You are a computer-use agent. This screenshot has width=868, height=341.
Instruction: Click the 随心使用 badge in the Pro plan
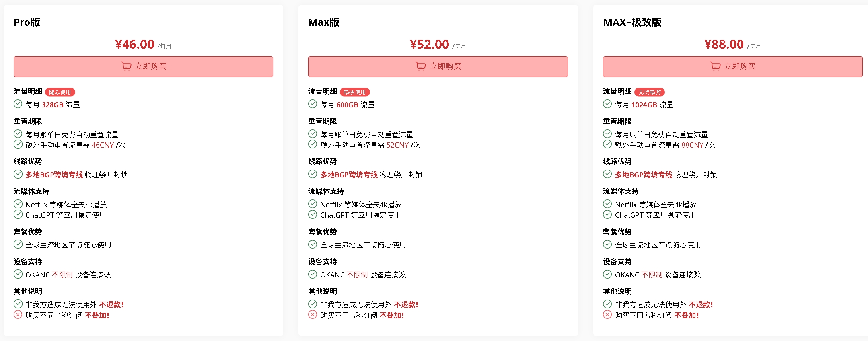pos(60,92)
